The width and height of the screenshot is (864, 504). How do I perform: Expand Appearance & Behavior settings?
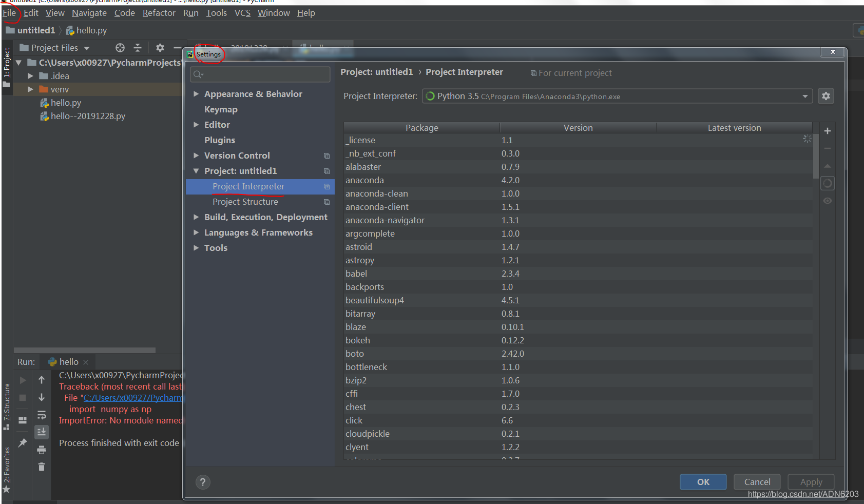coord(196,94)
